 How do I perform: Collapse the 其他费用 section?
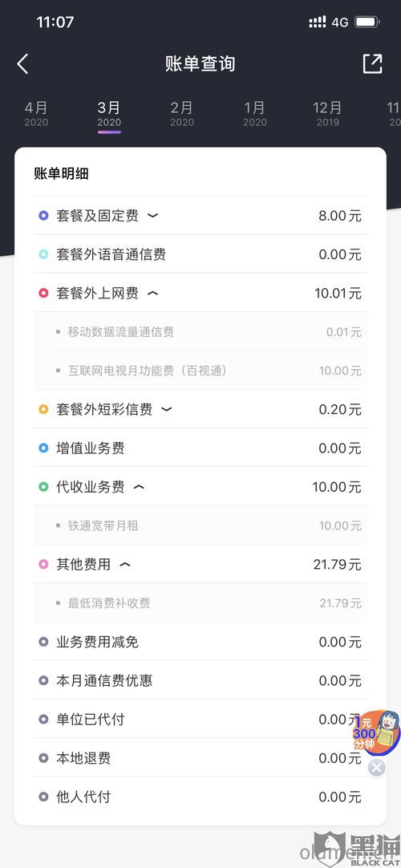[126, 564]
